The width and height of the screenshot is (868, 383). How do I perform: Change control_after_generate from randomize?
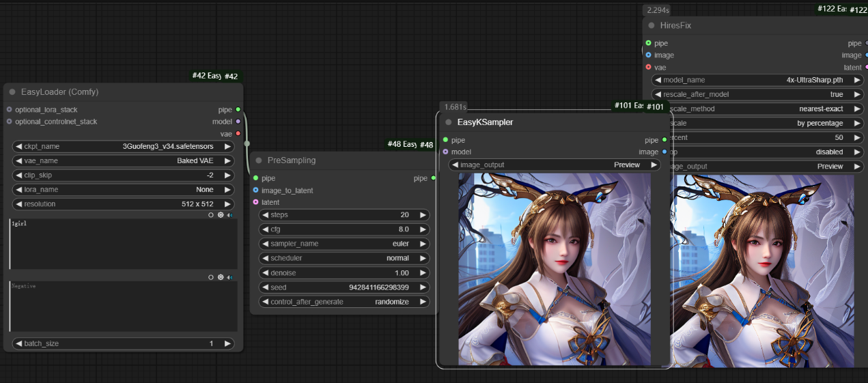pos(344,302)
